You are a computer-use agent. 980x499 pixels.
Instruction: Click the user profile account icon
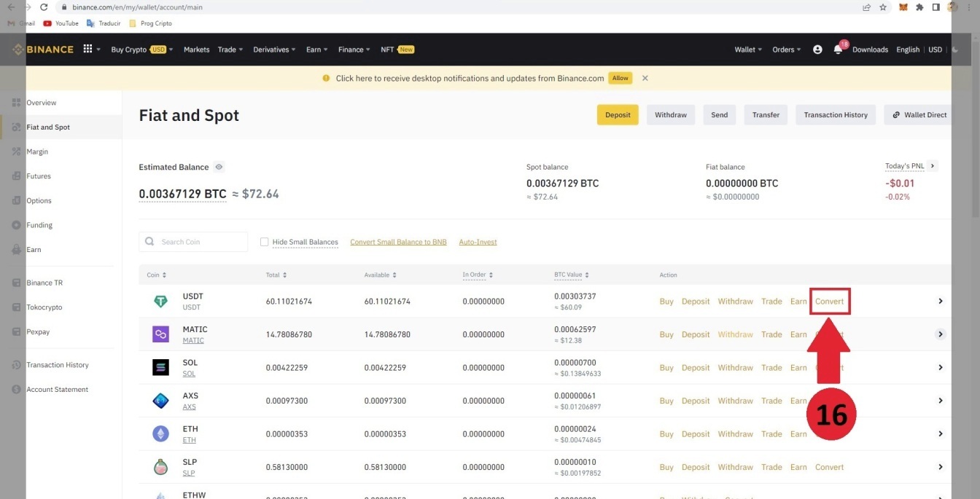click(817, 50)
